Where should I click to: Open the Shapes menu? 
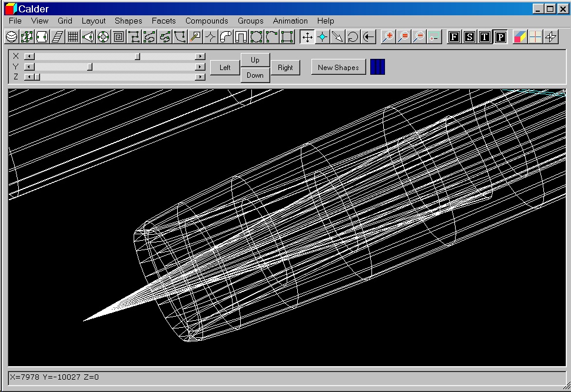coord(128,21)
